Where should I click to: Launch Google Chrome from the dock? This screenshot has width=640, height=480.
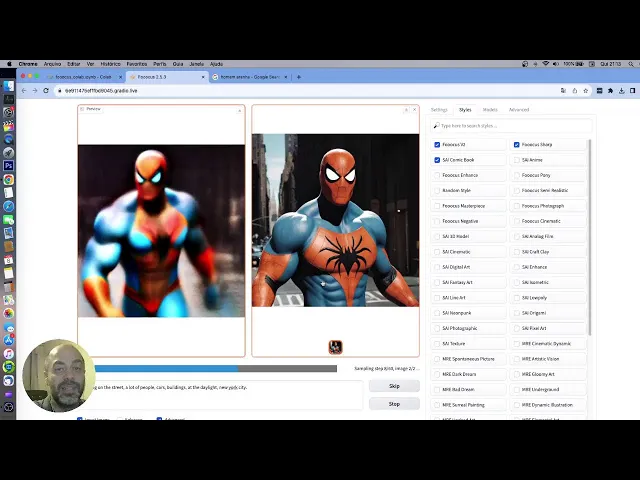coord(9,179)
